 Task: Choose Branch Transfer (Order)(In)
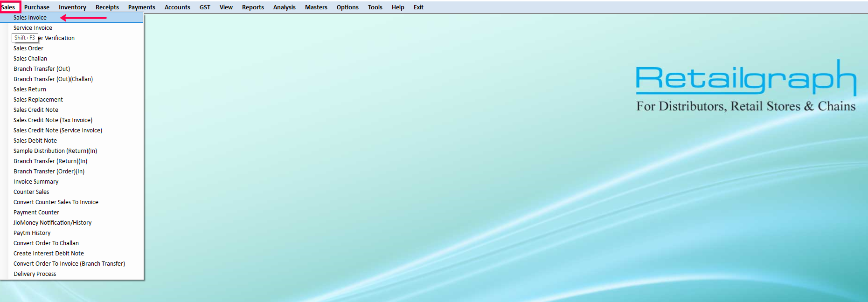[72, 172]
